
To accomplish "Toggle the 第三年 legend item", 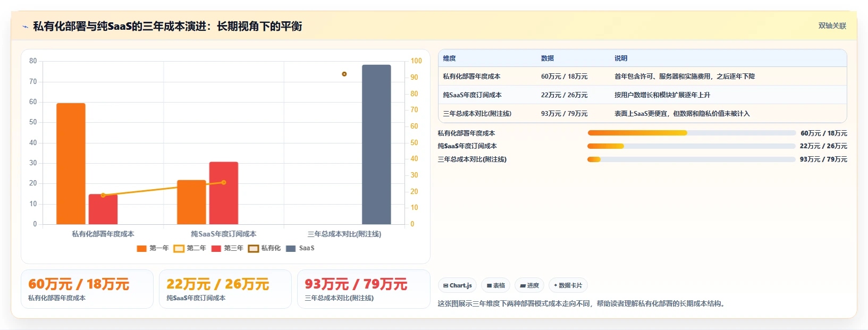I will click(227, 248).
